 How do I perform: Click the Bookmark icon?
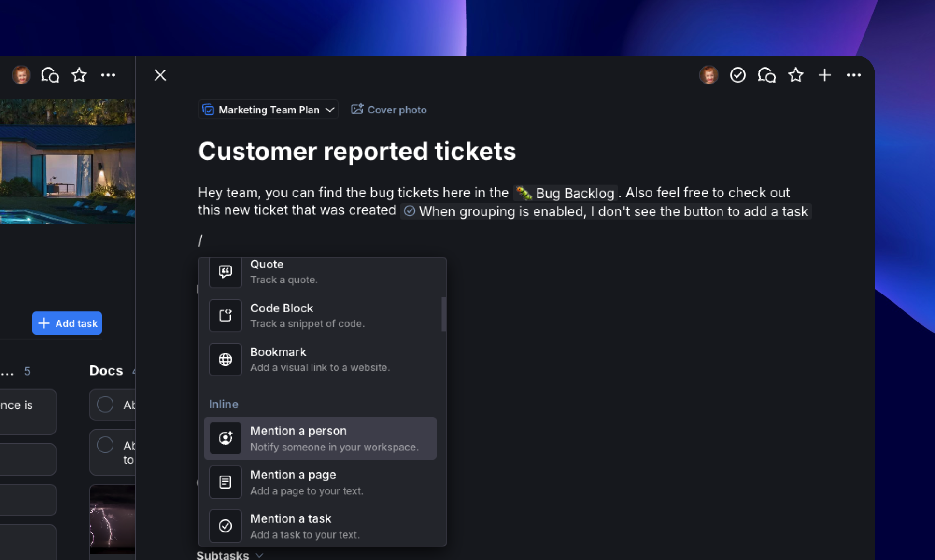(226, 359)
